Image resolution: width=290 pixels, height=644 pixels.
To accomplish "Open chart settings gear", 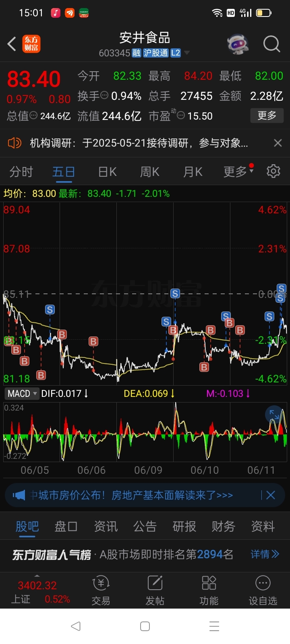I will [x=273, y=171].
